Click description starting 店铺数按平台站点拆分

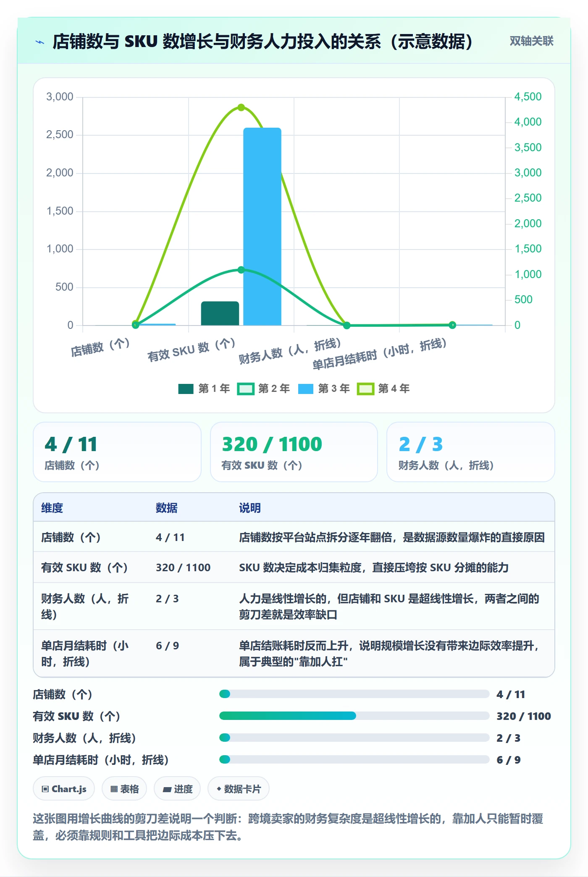point(392,537)
